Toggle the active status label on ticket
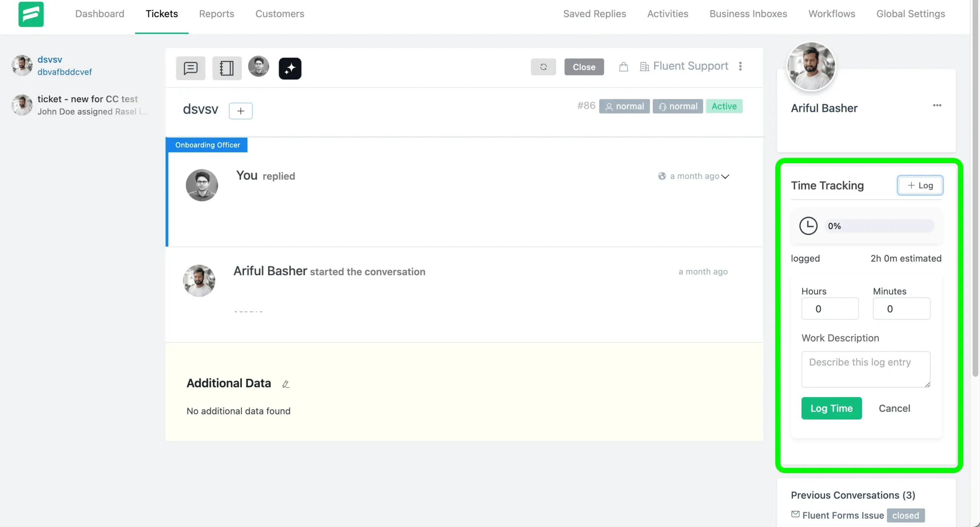The width and height of the screenshot is (980, 527). [724, 106]
